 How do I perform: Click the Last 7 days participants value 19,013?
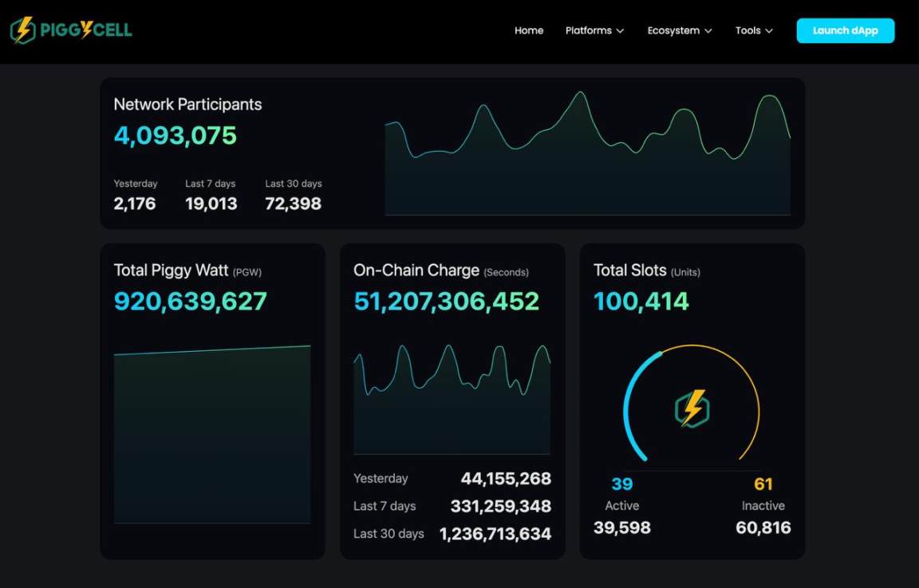(211, 203)
